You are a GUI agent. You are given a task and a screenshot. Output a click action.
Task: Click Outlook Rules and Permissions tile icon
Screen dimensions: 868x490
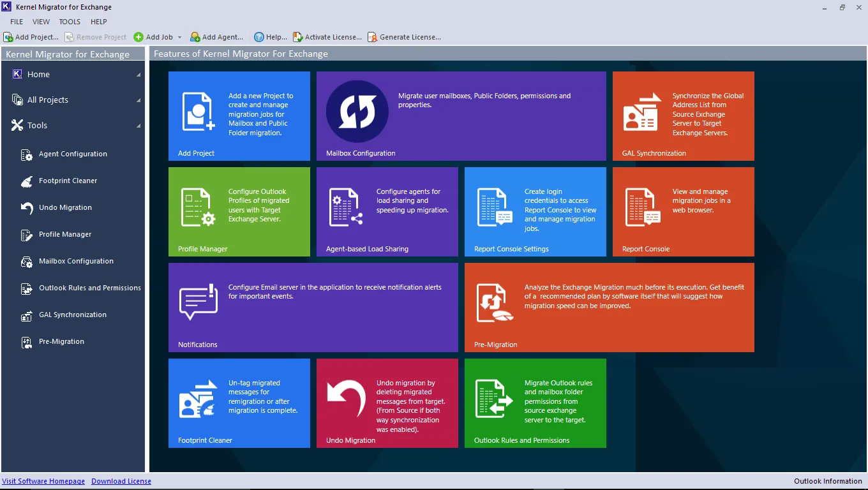(x=495, y=399)
